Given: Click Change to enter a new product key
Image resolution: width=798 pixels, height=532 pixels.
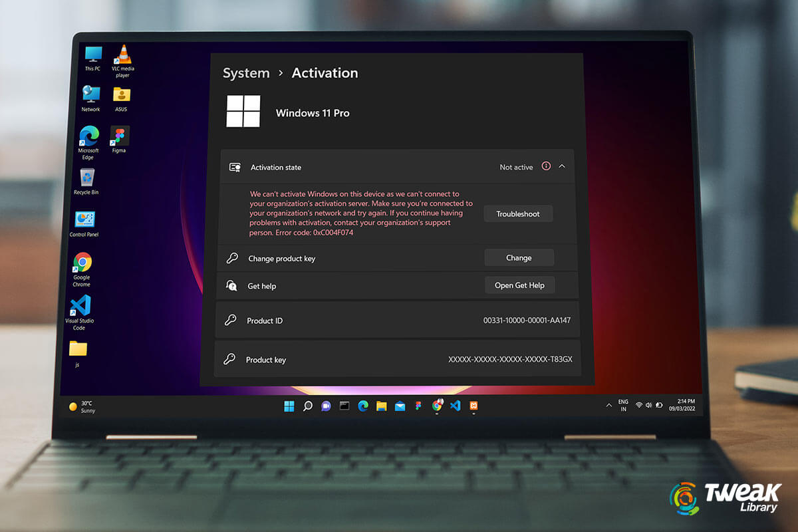Looking at the screenshot, I should [519, 257].
